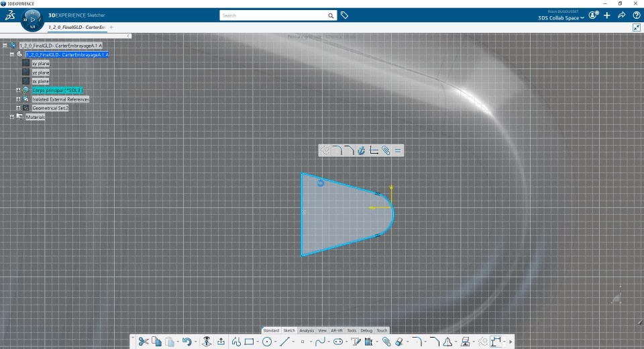Click the paperclip icon in floating context toolbar

coord(386,150)
